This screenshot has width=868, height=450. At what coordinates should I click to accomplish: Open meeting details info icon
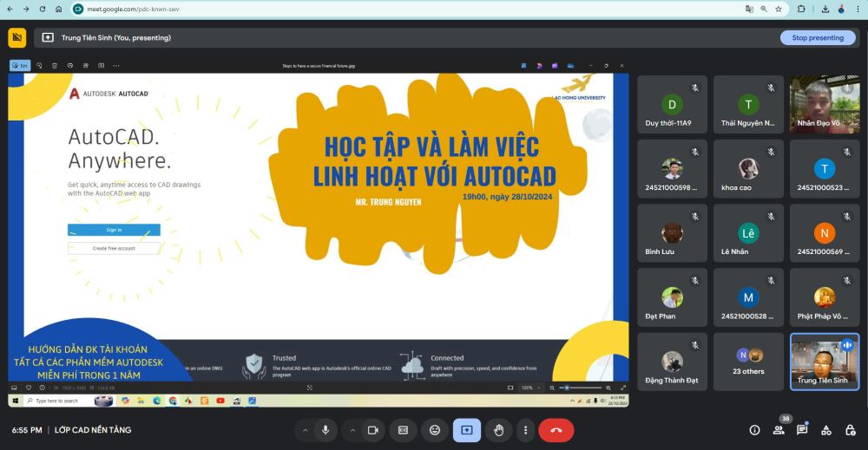[754, 430]
